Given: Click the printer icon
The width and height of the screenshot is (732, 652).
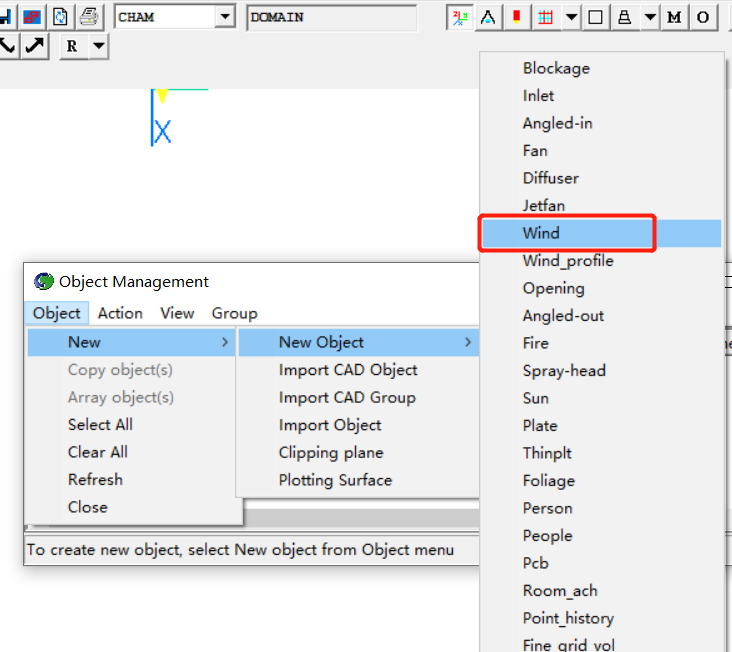Looking at the screenshot, I should (89, 17).
